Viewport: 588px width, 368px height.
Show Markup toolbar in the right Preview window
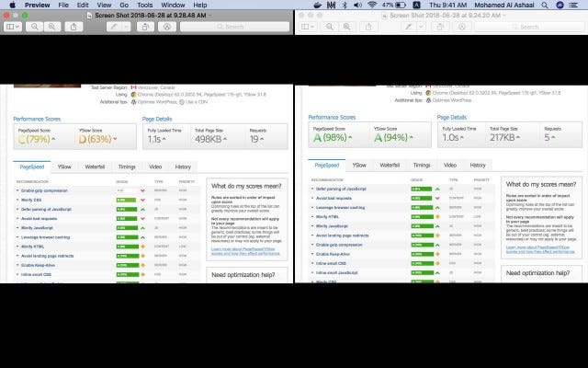[462, 27]
